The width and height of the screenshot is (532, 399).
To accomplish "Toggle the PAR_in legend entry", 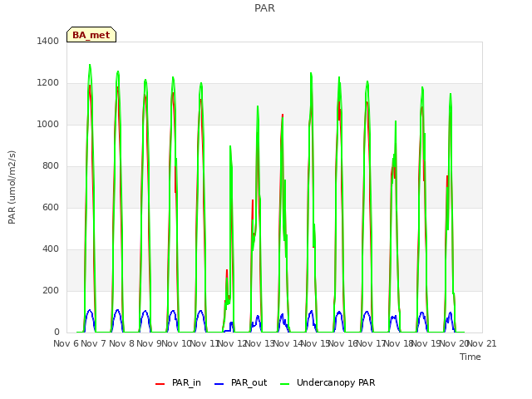I will 178,382.
